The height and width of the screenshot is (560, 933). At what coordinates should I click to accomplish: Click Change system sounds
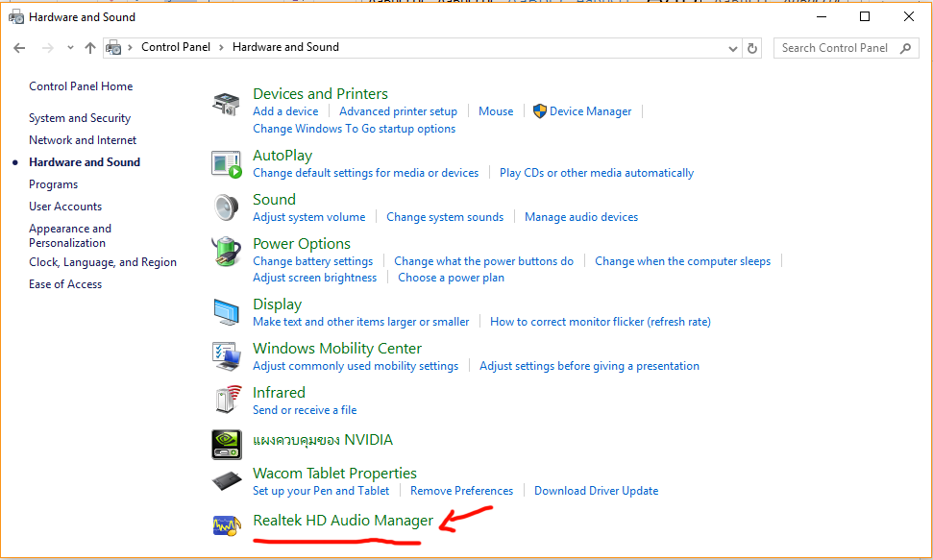coord(445,217)
